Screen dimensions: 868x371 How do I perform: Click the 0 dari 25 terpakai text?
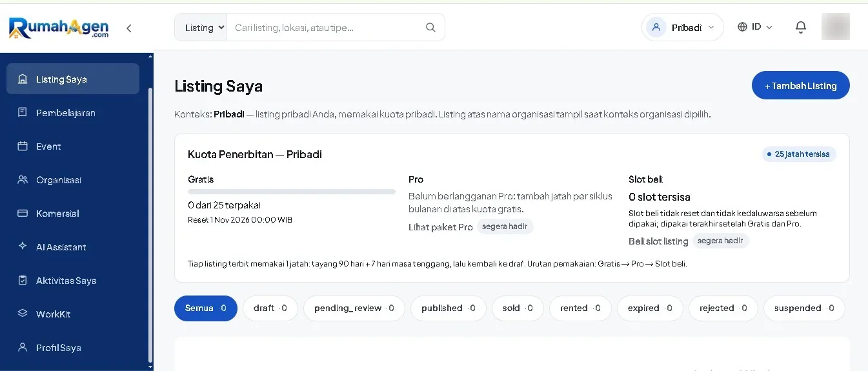point(225,205)
